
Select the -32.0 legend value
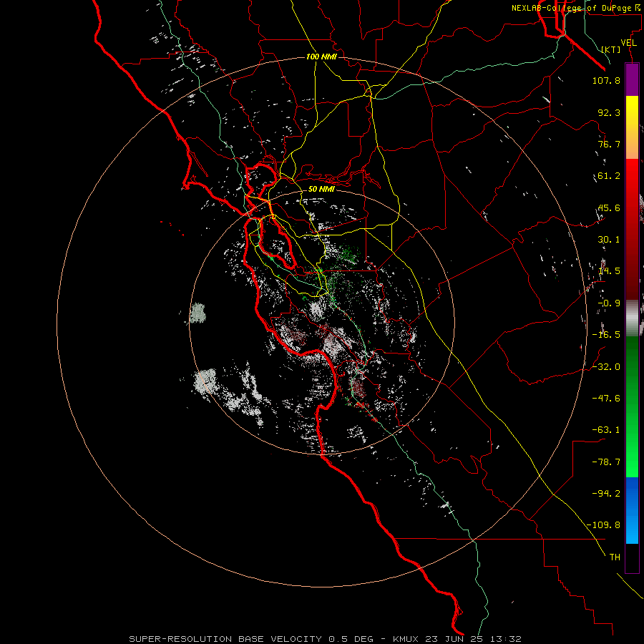pyautogui.click(x=606, y=367)
